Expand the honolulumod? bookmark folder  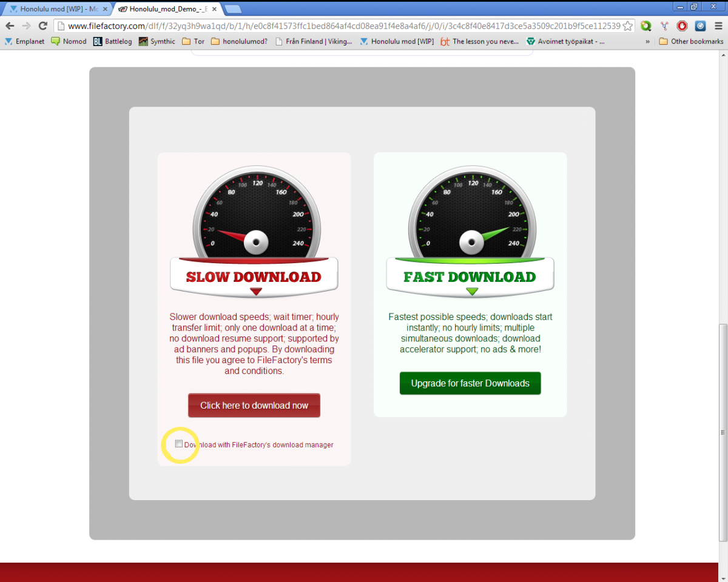239,42
